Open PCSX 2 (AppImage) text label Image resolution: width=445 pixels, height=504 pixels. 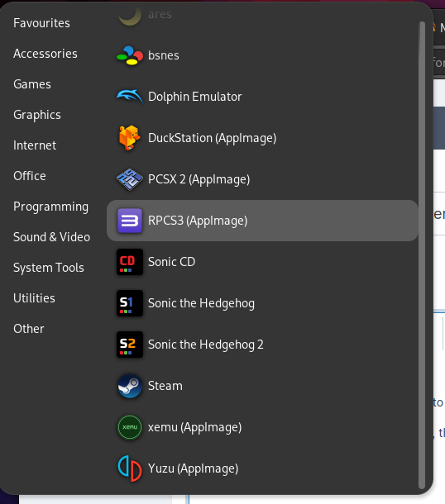coord(199,179)
